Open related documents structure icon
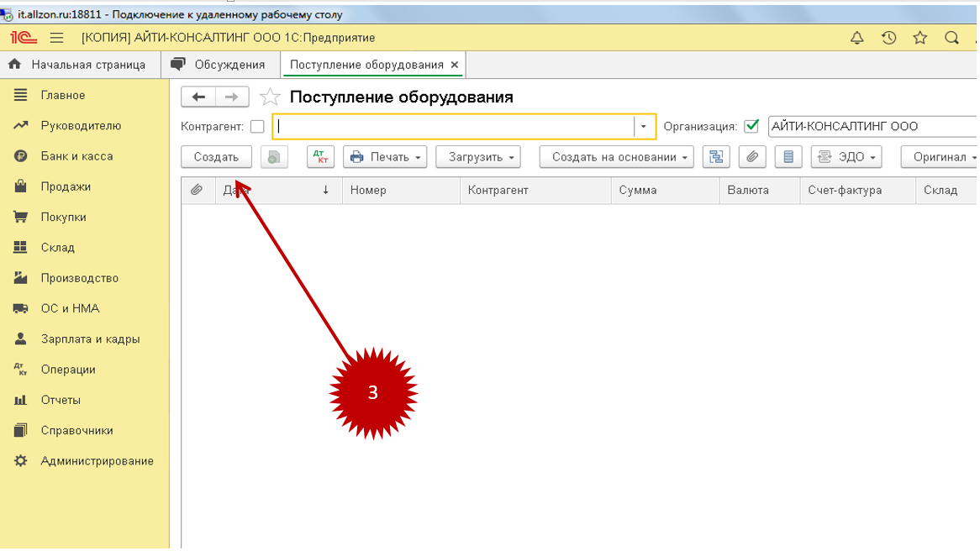The image size is (980, 551). 716,157
